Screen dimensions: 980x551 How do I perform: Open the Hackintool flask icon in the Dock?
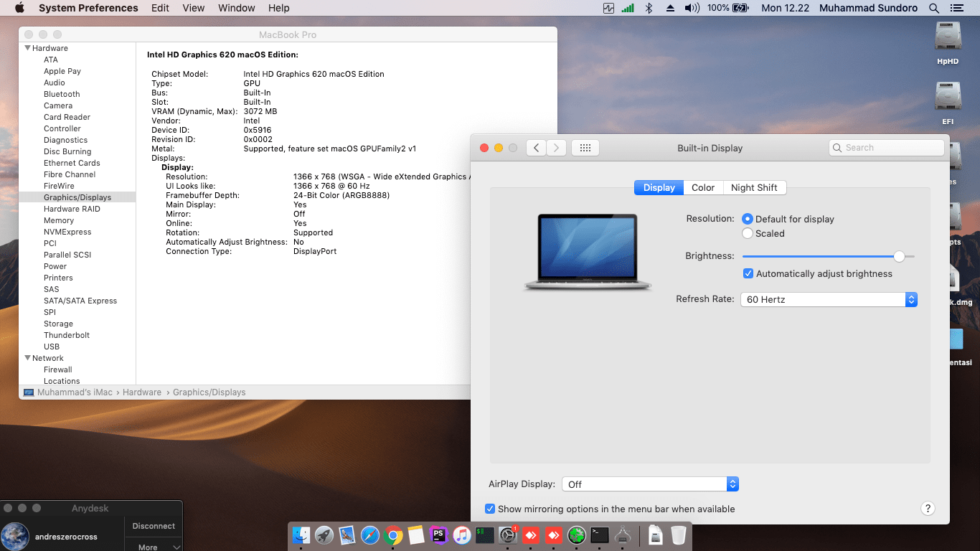(621, 534)
